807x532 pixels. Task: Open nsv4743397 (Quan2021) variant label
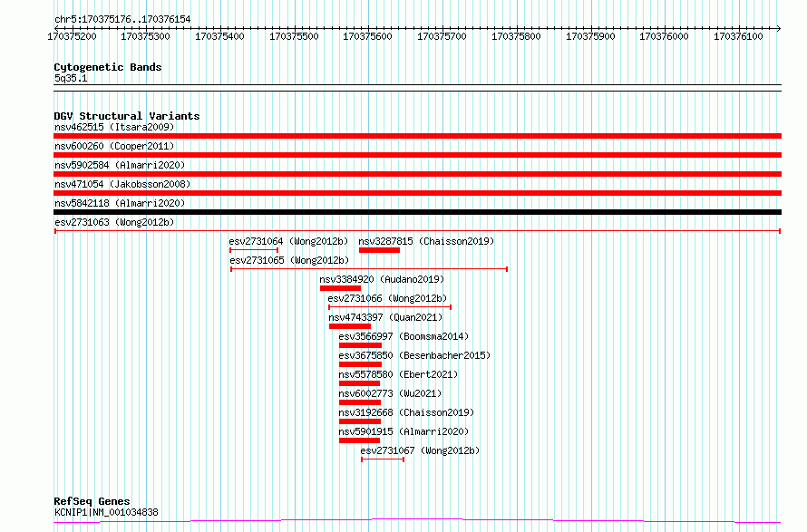point(385,317)
